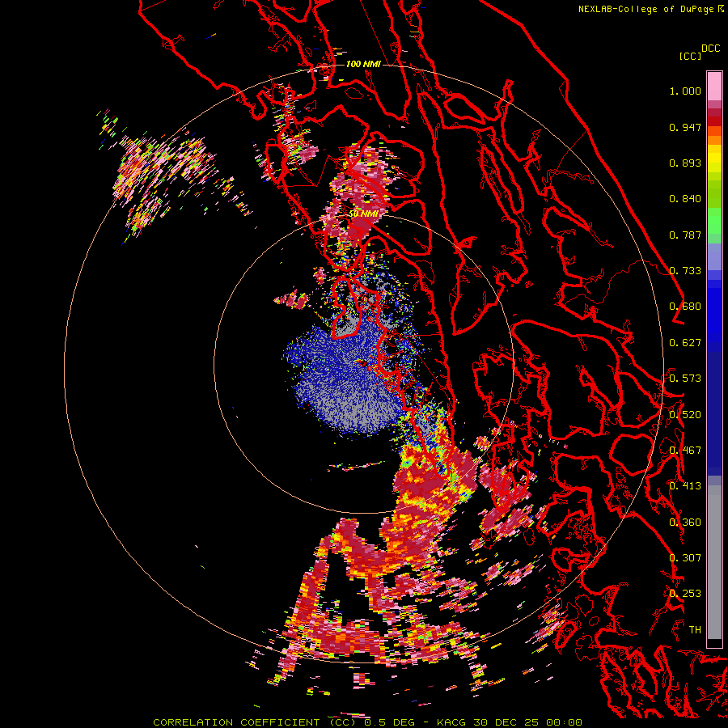Image resolution: width=728 pixels, height=728 pixels.
Task: Click the DCC product label
Action: click(711, 48)
